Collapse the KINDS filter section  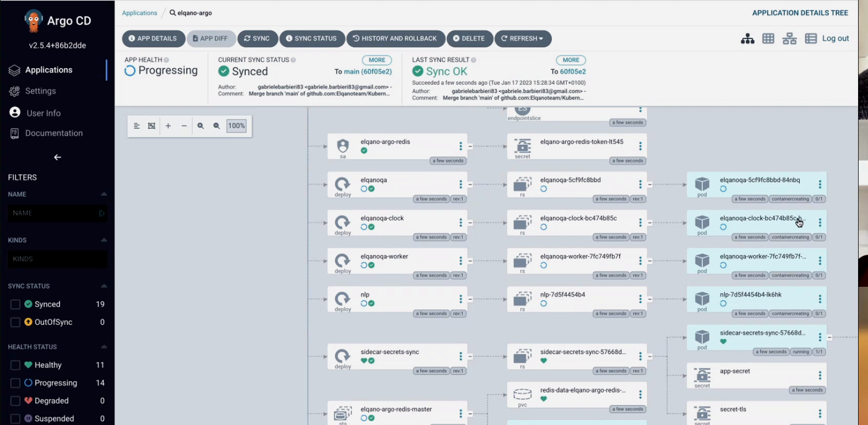(x=104, y=240)
